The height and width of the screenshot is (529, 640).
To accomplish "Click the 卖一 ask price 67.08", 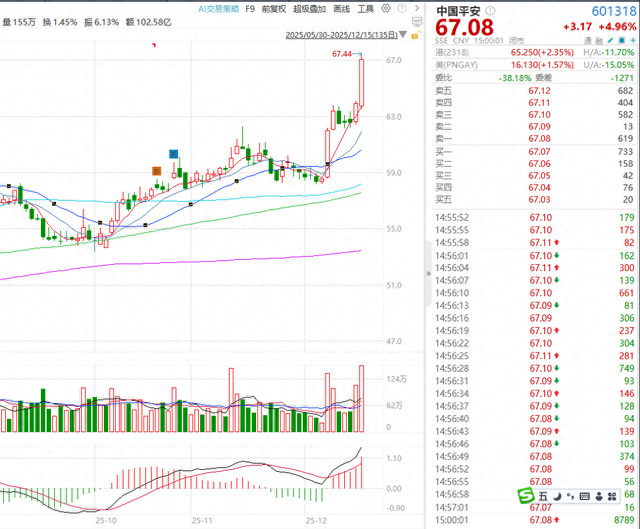I will pyautogui.click(x=539, y=138).
